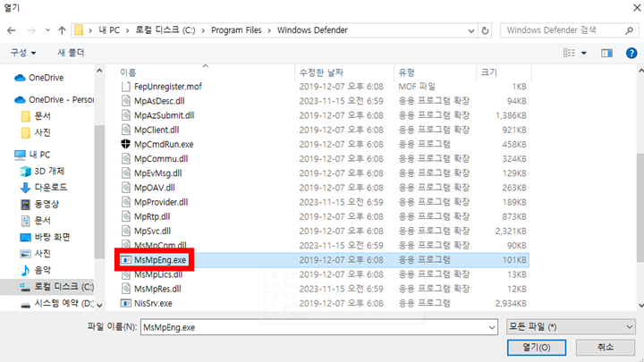
Task: Expand address bar history dropdown
Action: point(471,30)
